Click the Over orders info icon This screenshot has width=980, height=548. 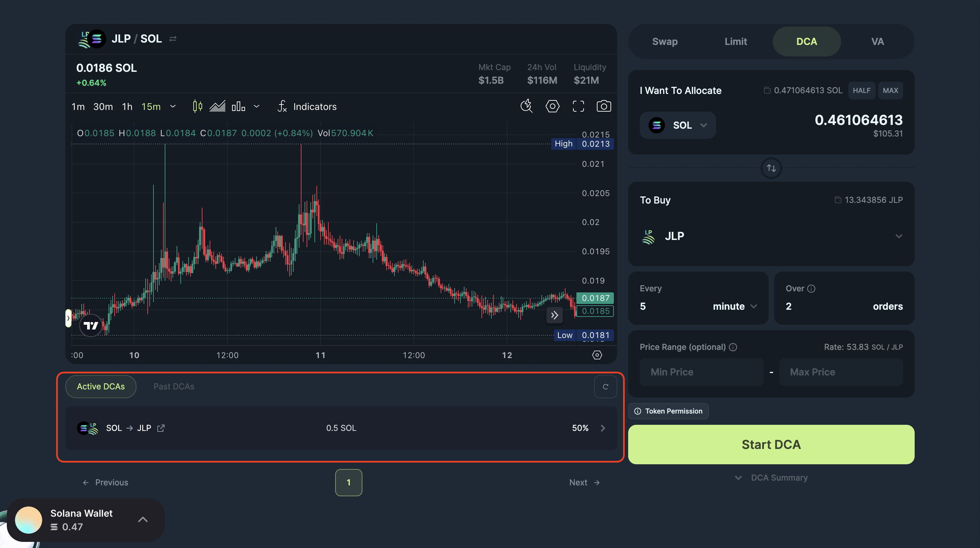tap(811, 288)
